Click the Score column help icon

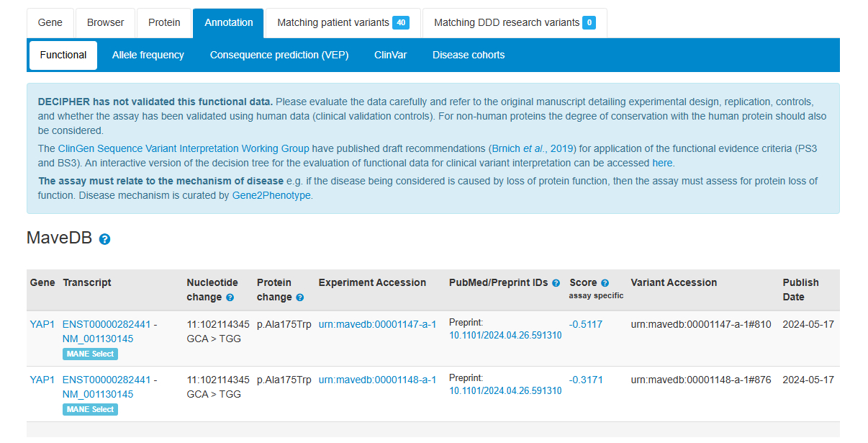[605, 283]
